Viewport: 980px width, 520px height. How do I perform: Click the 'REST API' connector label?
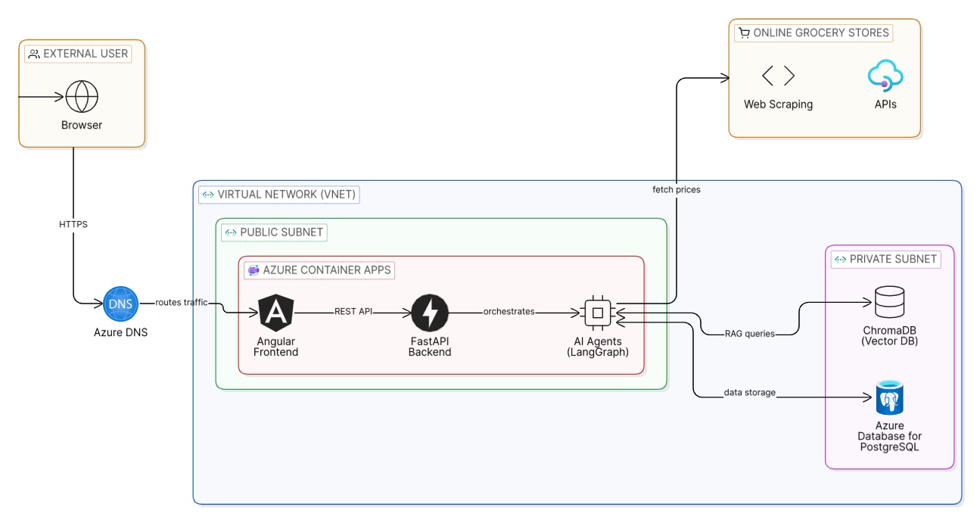[x=355, y=311]
